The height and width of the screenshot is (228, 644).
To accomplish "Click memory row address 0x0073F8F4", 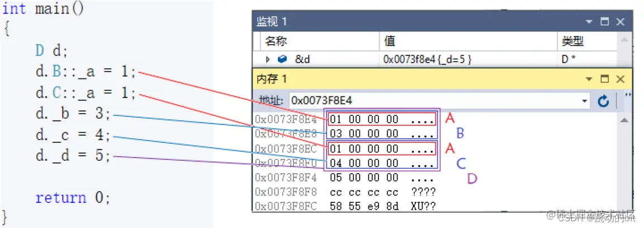I will click(286, 178).
